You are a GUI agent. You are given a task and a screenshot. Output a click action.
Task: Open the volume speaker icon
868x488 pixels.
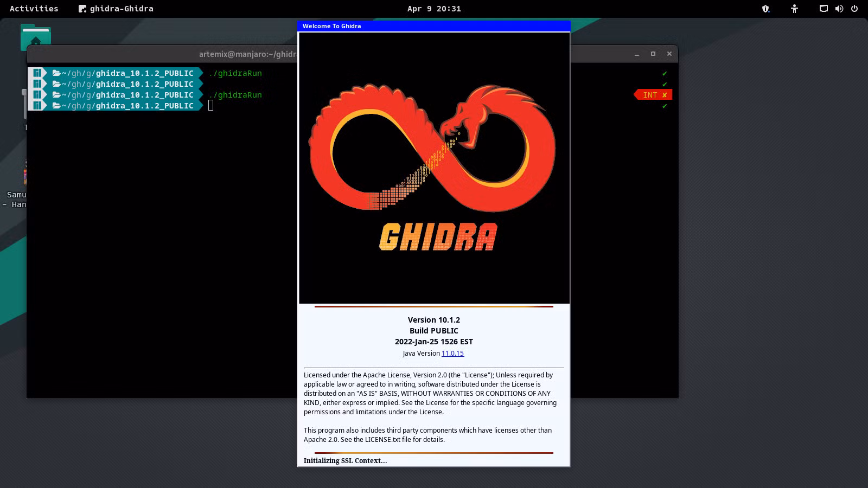[839, 9]
